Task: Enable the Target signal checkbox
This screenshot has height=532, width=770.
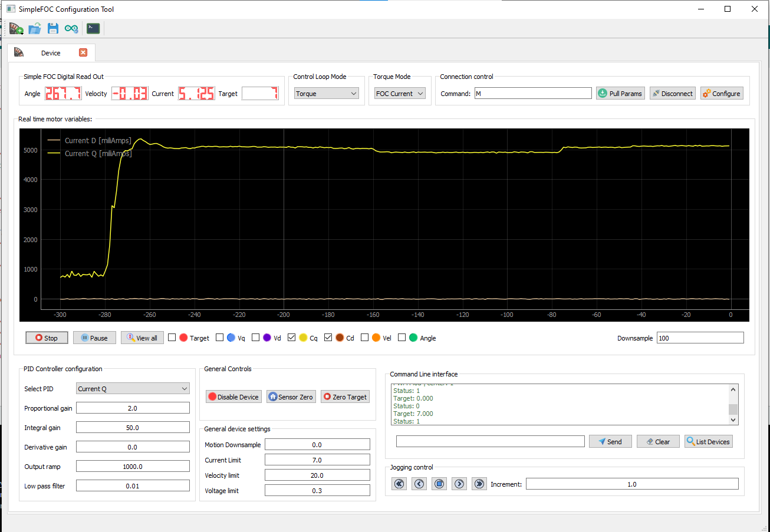Action: [x=172, y=338]
